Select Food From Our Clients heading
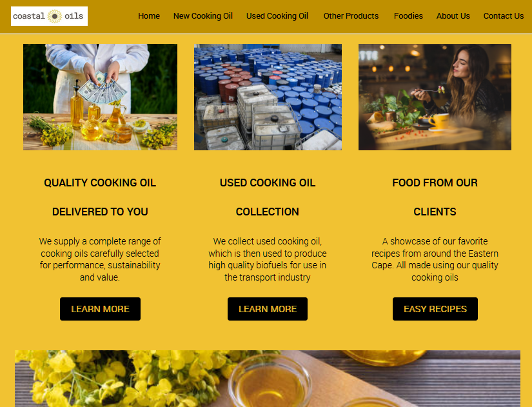Screen dimensions: 532x407 pos(435,197)
